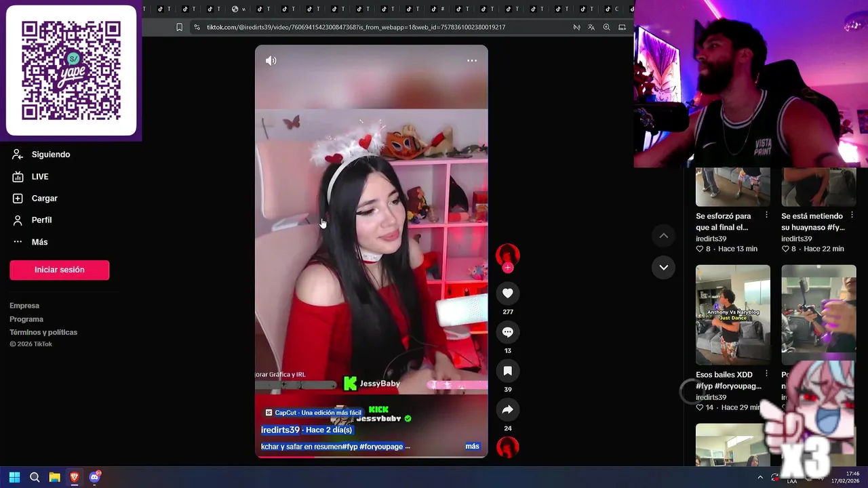Open the Se esforzó para que al final title
Viewport: 868px width, 488px height.
[x=723, y=222]
